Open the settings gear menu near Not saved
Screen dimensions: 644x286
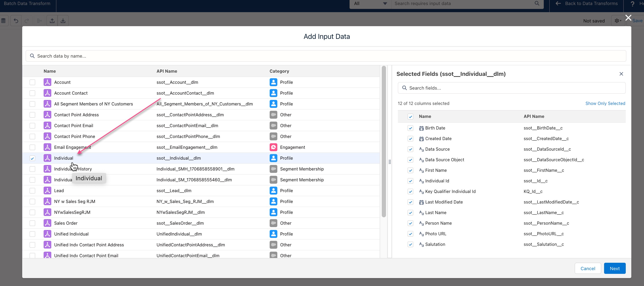tap(618, 21)
